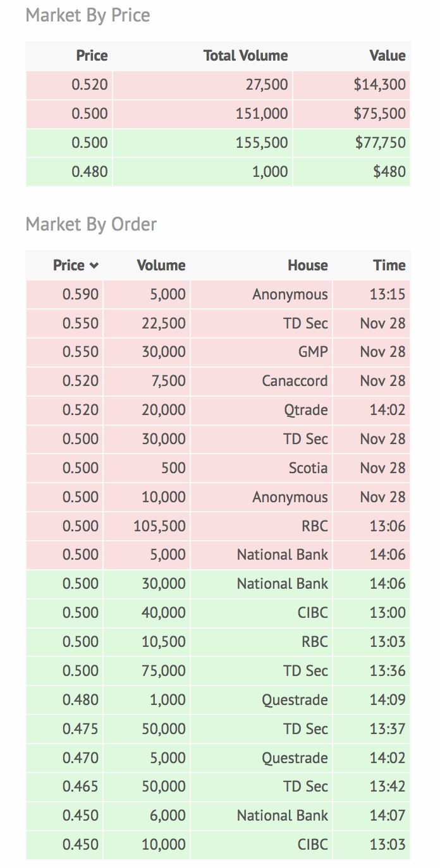440x868 pixels.
Task: Select the Qtrade 20,000 order
Action: (217, 411)
